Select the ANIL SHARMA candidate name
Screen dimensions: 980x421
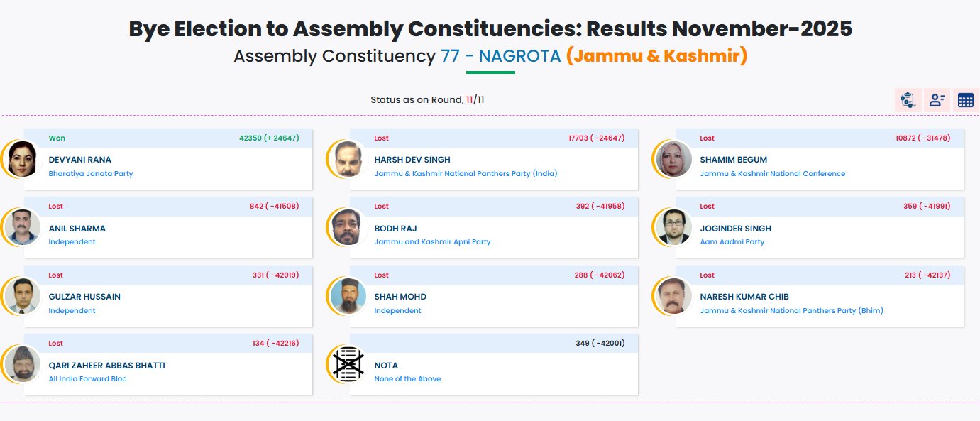(x=77, y=229)
